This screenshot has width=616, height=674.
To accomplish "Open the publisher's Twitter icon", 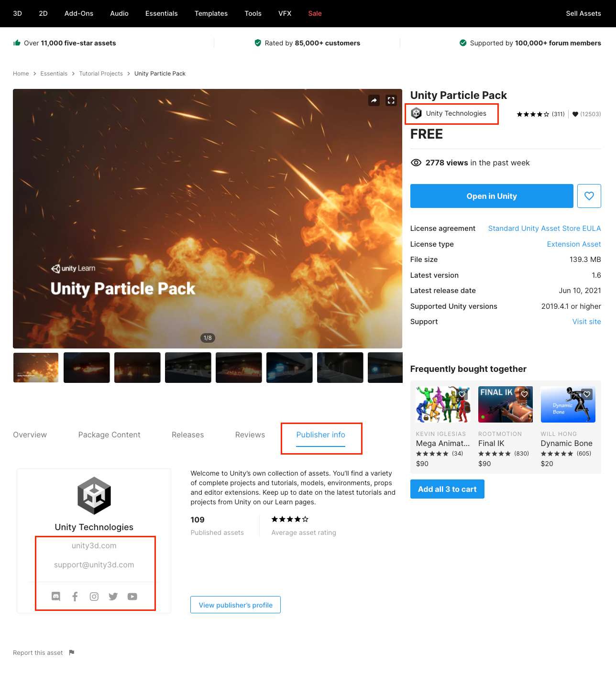I will tap(113, 596).
